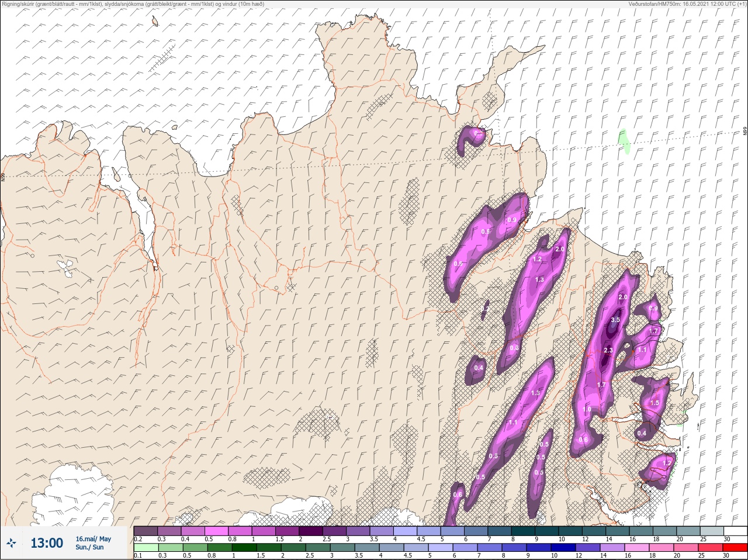Image resolution: width=748 pixels, height=560 pixels.
Task: Click the 'Sun./ Sun' weekday label
Action: (x=89, y=547)
